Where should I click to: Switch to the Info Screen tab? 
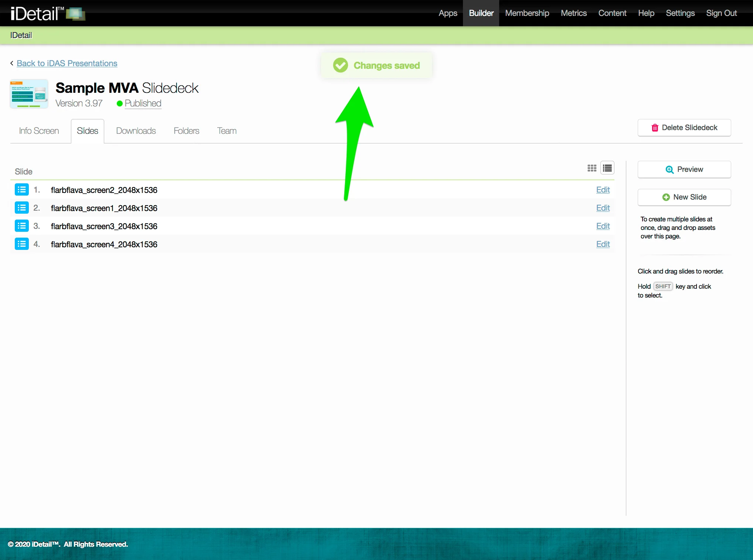[x=39, y=131]
